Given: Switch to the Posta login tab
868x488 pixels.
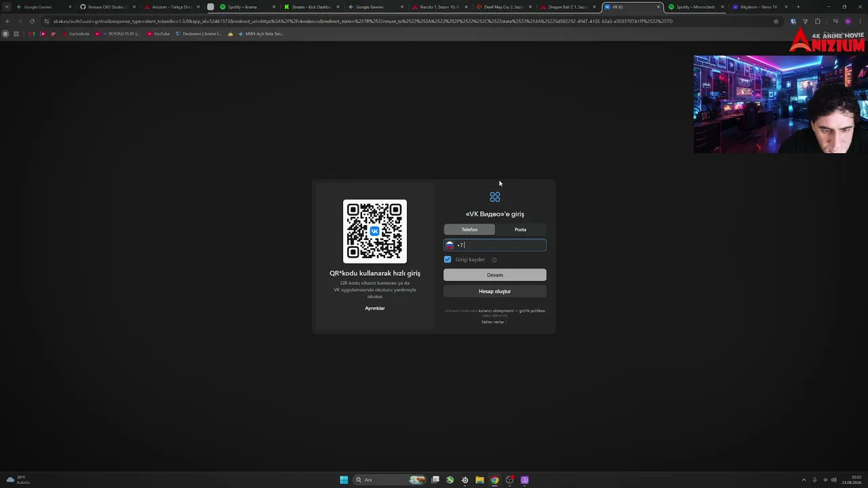Looking at the screenshot, I should click(x=520, y=230).
